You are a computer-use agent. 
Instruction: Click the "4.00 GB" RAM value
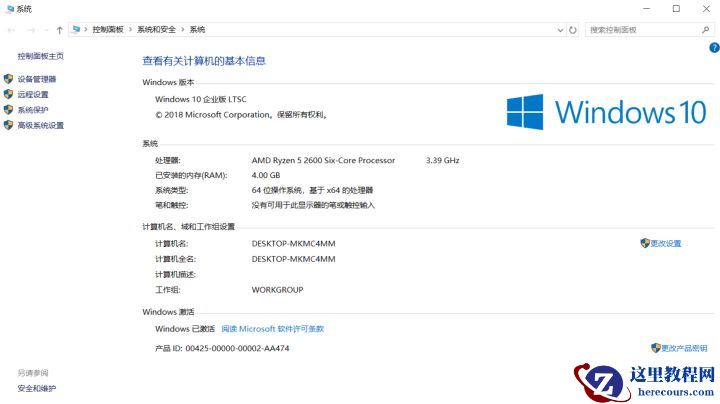[x=266, y=175]
